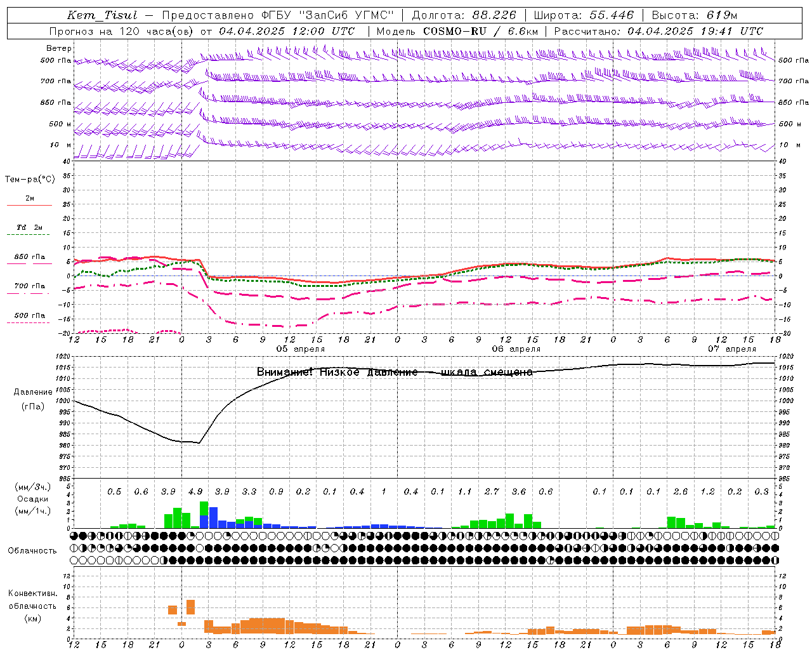The height and width of the screenshot is (650, 812).
Task: Click the tallest orange convective cloud bar
Action: tap(190, 607)
